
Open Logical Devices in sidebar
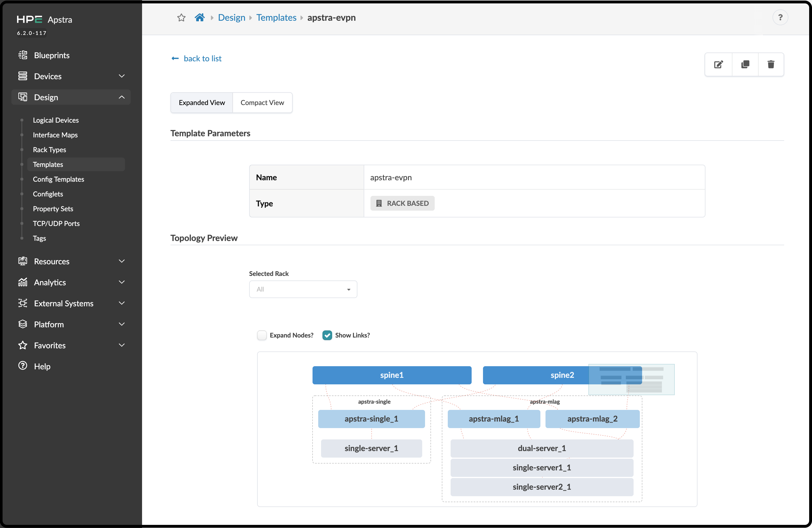(x=56, y=120)
